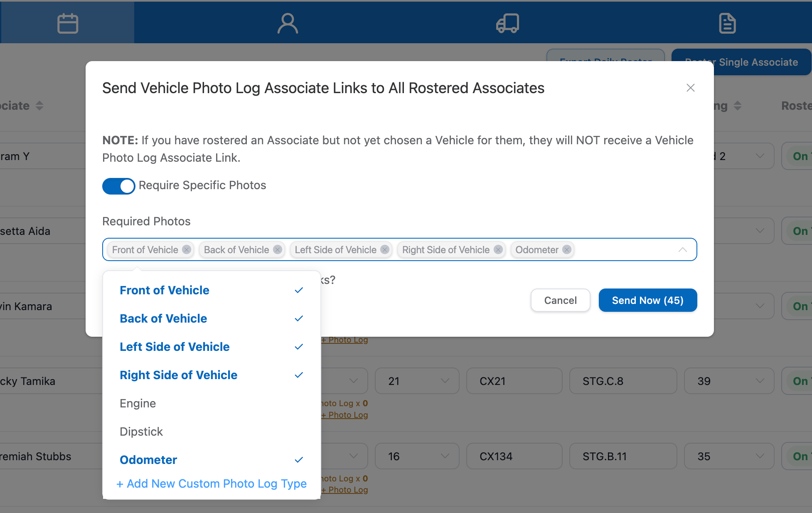Screen dimensions: 812x513
Task: Remove Odometer tag with x icon
Action: (567, 249)
